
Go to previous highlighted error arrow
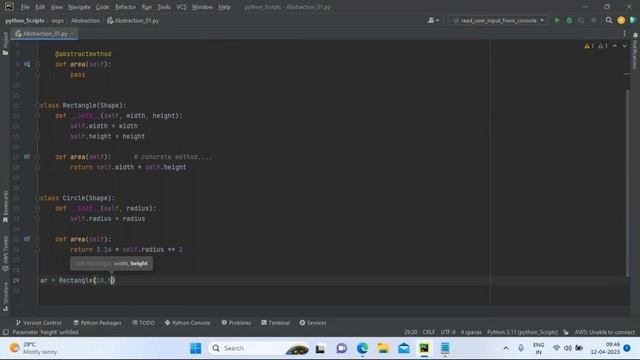point(615,46)
